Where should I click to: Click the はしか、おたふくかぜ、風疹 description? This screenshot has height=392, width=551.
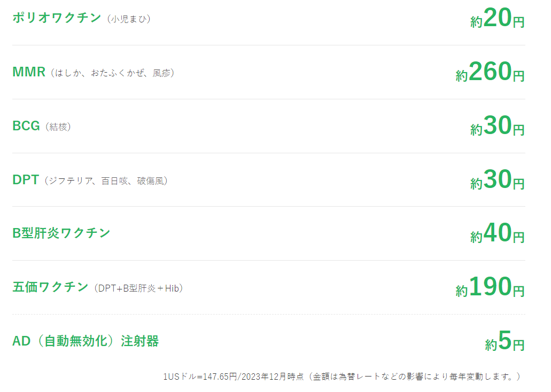pos(112,73)
